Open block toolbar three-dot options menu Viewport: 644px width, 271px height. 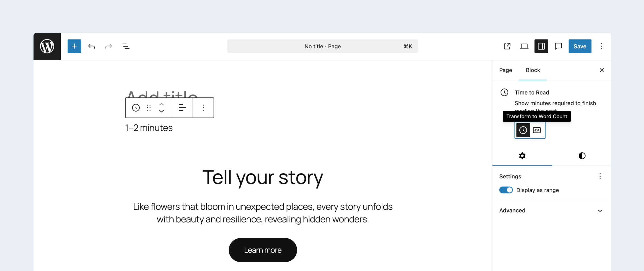pos(203,108)
